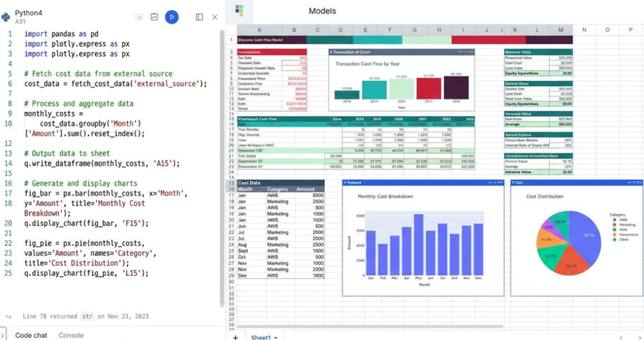
Task: Click the Dec bar in monthly chart
Action: click(x=479, y=249)
